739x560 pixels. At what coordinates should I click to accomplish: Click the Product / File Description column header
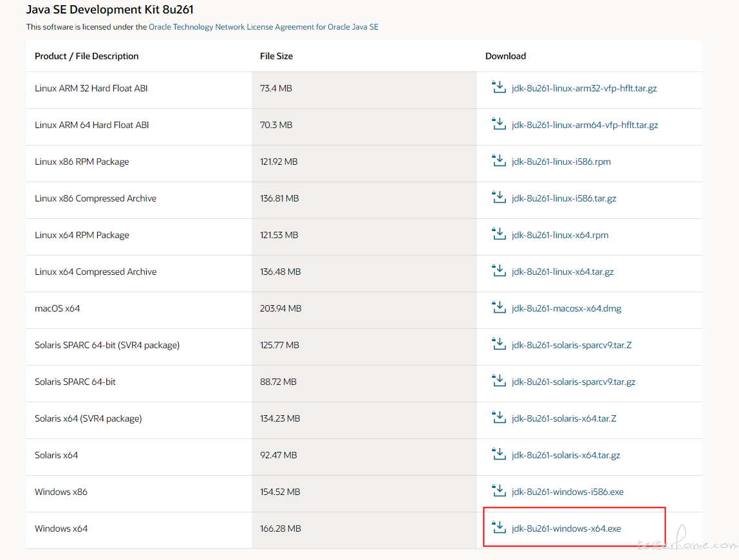87,56
